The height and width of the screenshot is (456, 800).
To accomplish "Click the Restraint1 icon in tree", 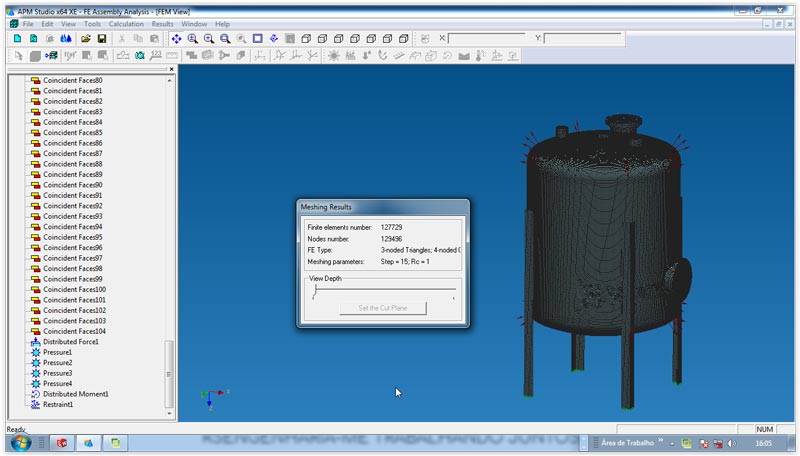I will [36, 404].
